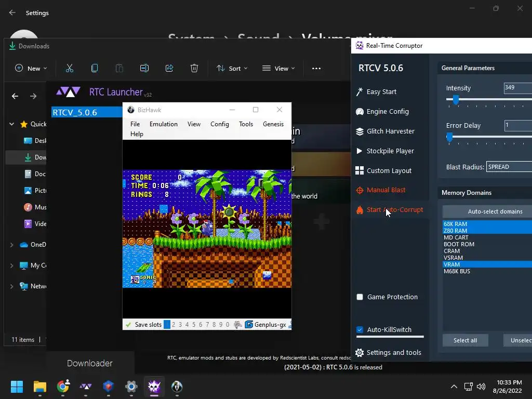Select save slot 5 in BizHawk
This screenshot has width=532, height=399.
pyautogui.click(x=194, y=325)
